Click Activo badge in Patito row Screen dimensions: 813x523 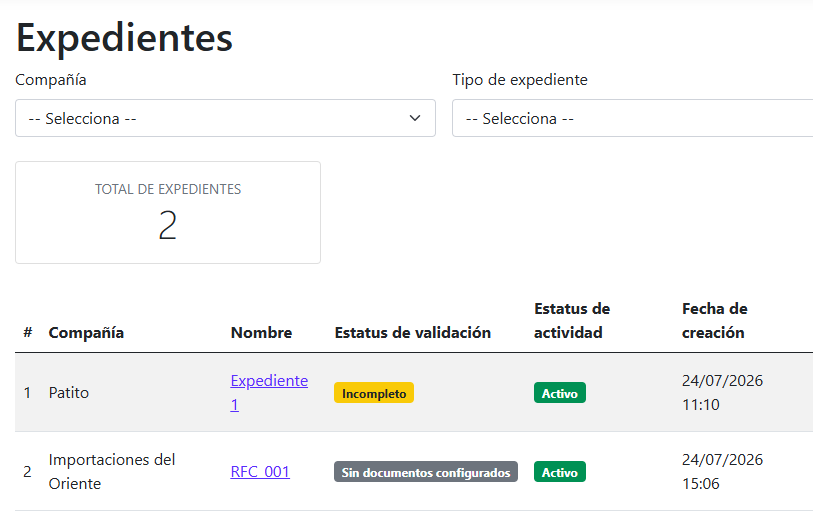(x=559, y=393)
